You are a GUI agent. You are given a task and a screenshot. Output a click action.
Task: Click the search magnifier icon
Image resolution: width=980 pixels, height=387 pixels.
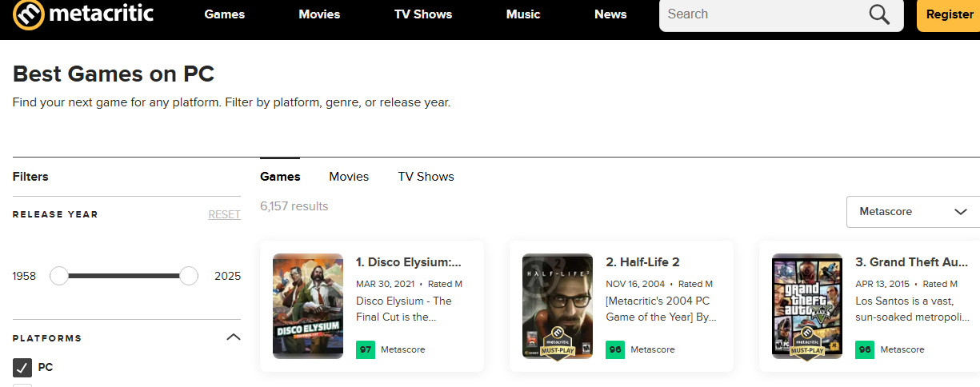point(879,14)
